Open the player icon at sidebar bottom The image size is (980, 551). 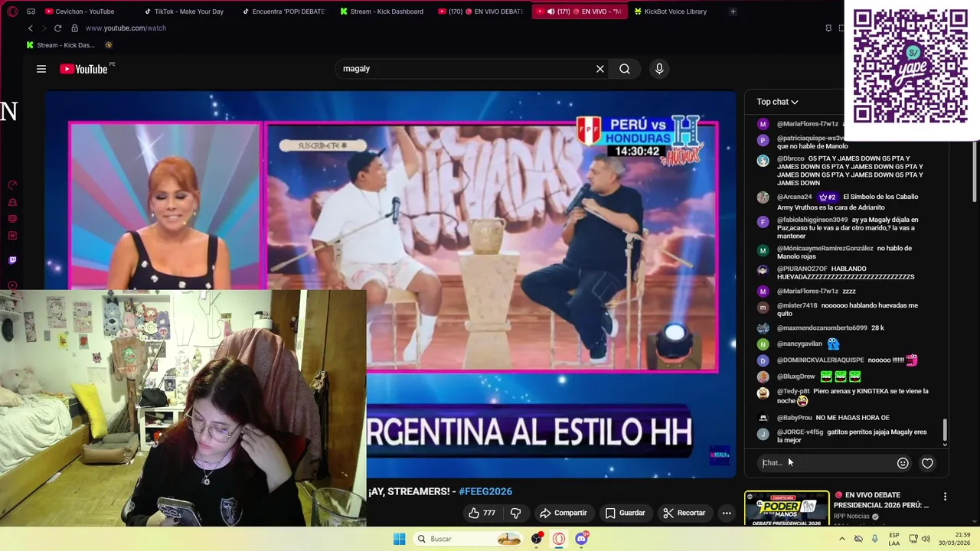[12, 285]
